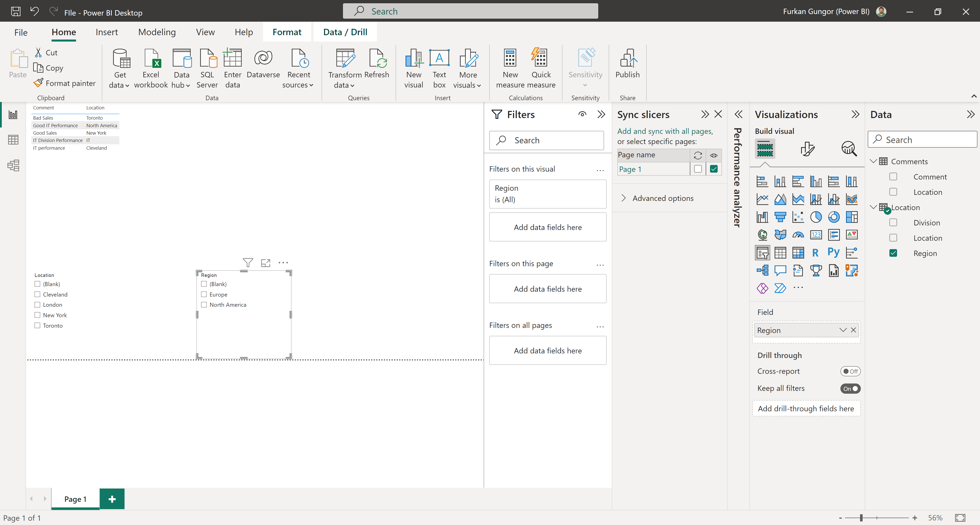Select the Python visual icon

[834, 252]
